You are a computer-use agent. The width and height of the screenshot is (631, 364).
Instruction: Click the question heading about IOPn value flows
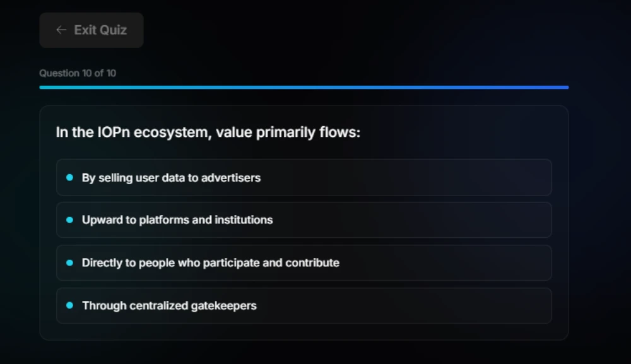coord(208,133)
